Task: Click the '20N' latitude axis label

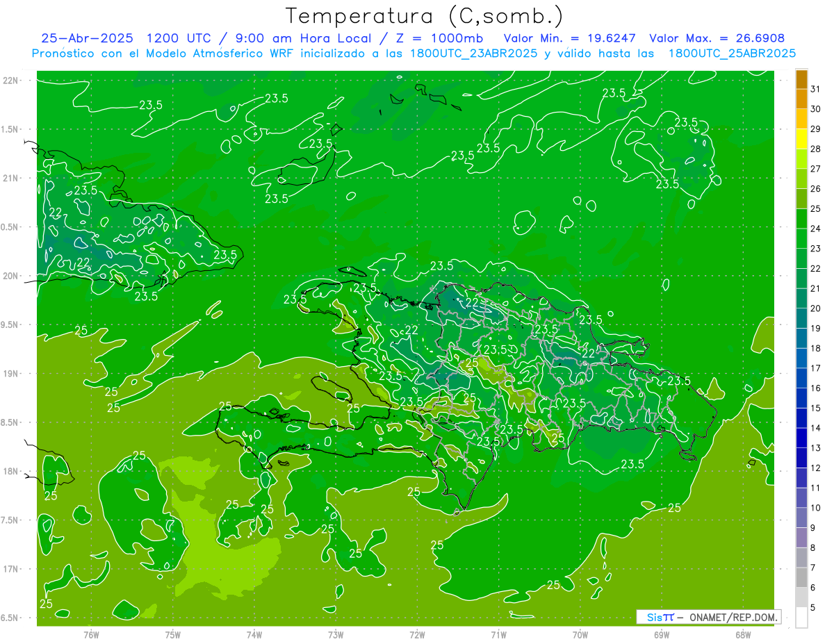Action: pos(12,276)
